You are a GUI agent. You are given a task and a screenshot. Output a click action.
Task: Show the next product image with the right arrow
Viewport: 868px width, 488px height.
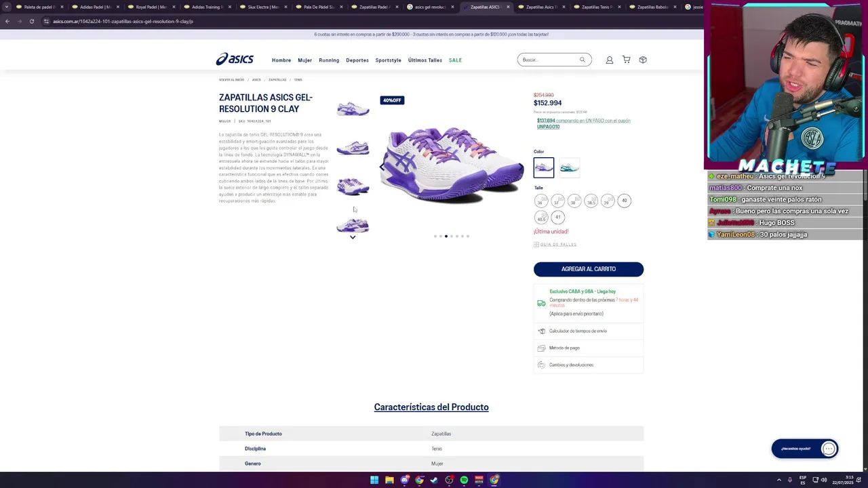point(520,167)
